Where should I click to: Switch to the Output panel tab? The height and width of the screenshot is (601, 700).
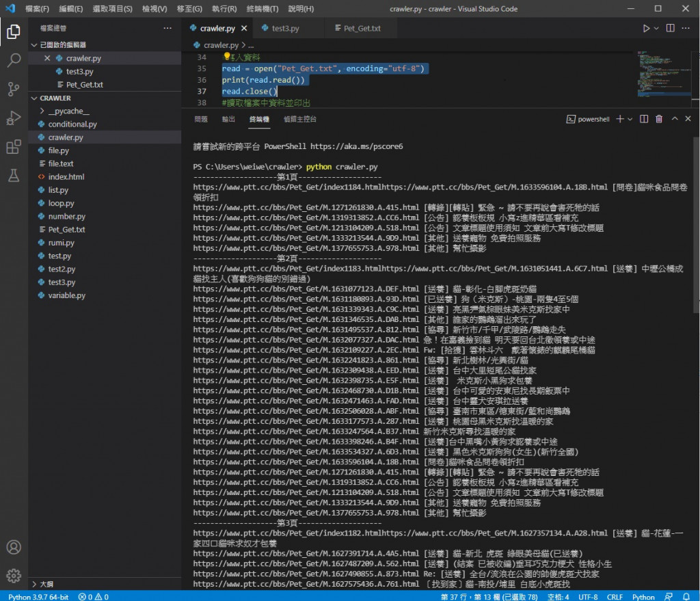tap(228, 119)
